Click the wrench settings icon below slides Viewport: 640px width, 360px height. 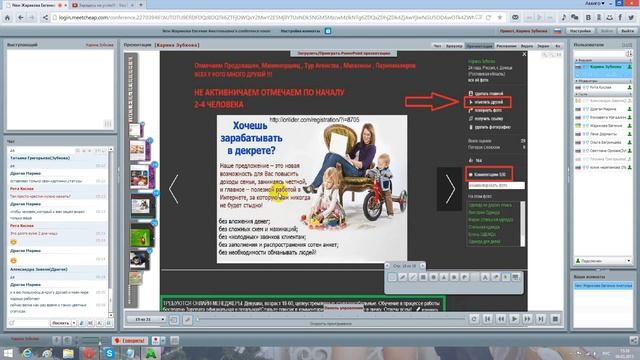point(187,320)
